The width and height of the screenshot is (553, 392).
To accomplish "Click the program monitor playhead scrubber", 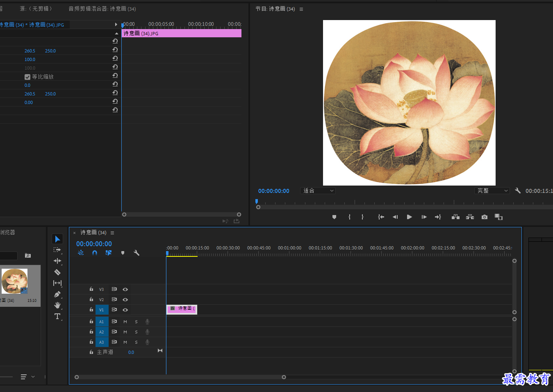I will coord(257,201).
